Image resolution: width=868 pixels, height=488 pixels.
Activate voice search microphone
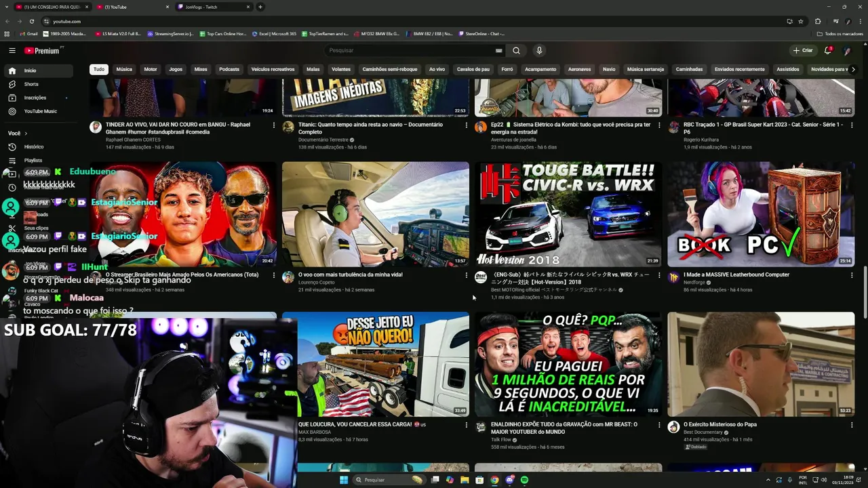[539, 50]
